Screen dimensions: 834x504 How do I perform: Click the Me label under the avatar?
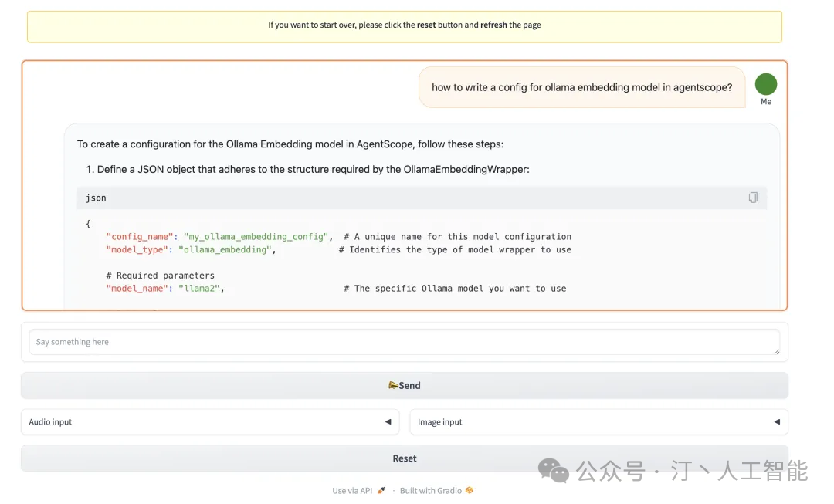tap(765, 102)
